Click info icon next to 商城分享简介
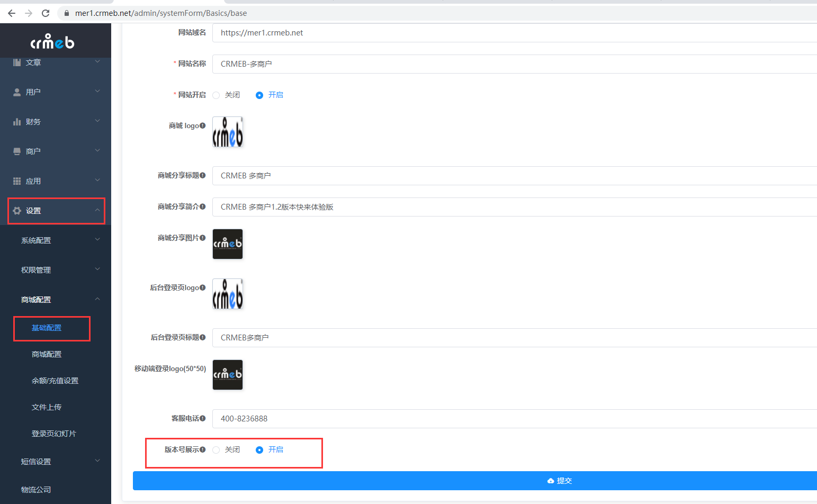This screenshot has height=504, width=817. click(203, 206)
